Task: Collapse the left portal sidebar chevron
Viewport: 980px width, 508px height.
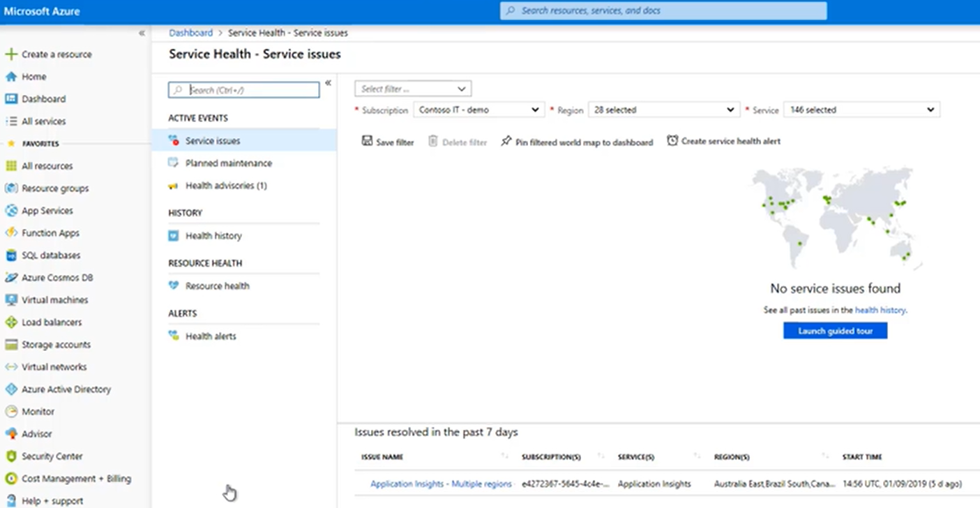Action: click(x=142, y=33)
